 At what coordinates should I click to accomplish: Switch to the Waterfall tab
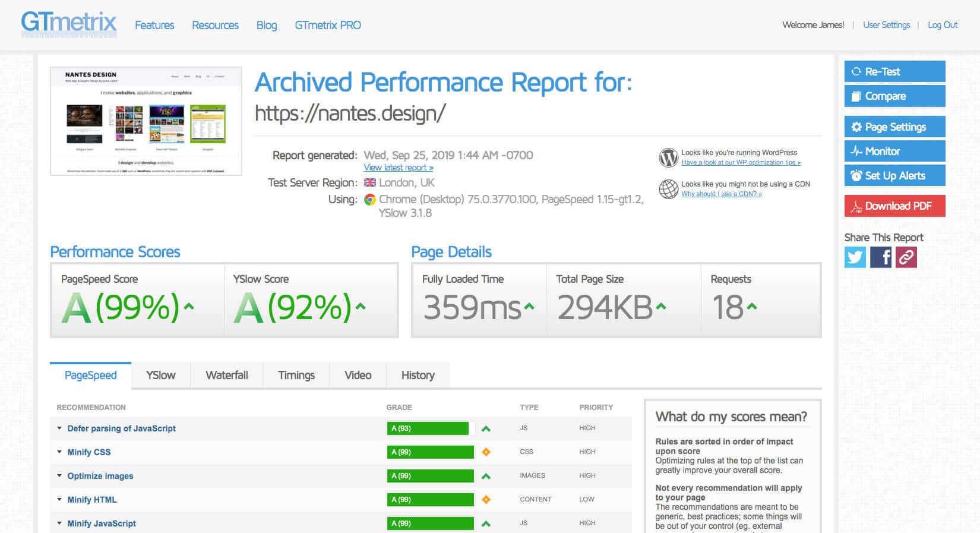point(227,376)
